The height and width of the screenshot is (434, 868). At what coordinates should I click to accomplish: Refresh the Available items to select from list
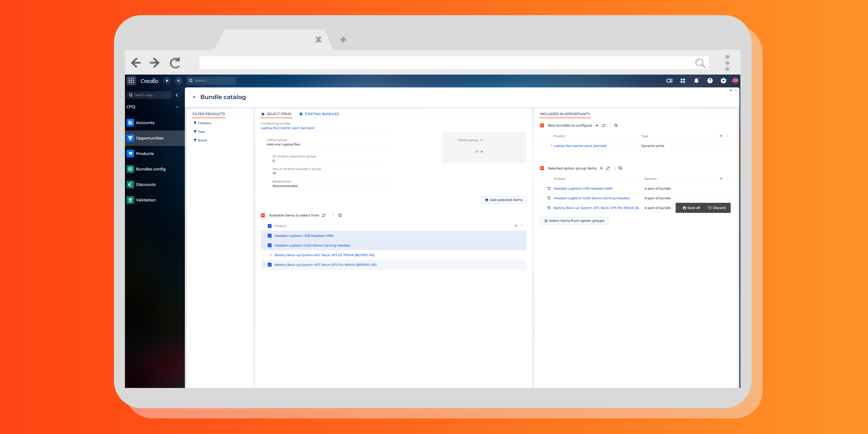pyautogui.click(x=324, y=215)
